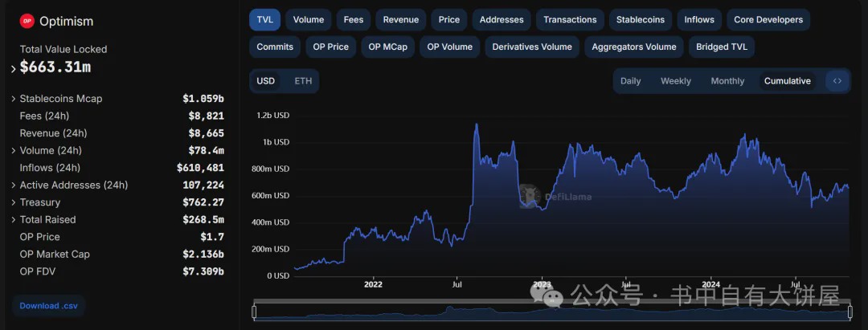Image resolution: width=868 pixels, height=330 pixels.
Task: Click the OP FDV label
Action: coord(38,271)
